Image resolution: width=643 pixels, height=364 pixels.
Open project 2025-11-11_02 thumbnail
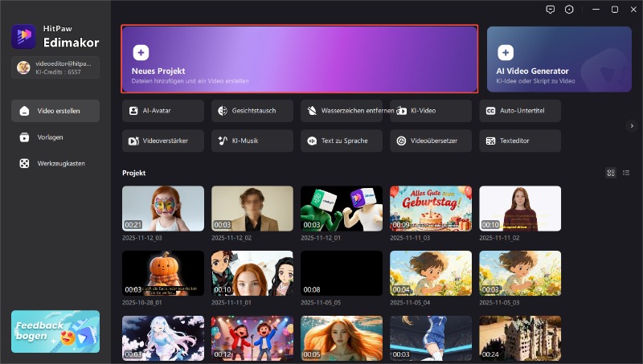pyautogui.click(x=520, y=209)
